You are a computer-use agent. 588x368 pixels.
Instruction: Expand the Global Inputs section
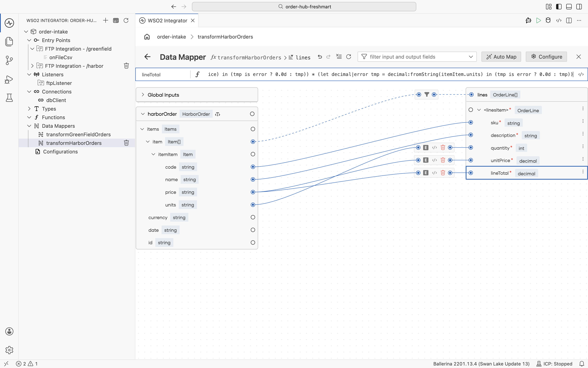pos(143,95)
